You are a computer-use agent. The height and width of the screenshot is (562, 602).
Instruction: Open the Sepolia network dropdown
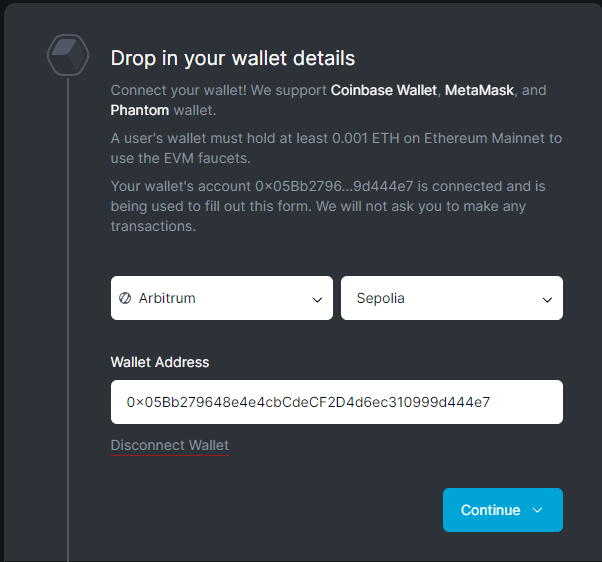coord(451,298)
